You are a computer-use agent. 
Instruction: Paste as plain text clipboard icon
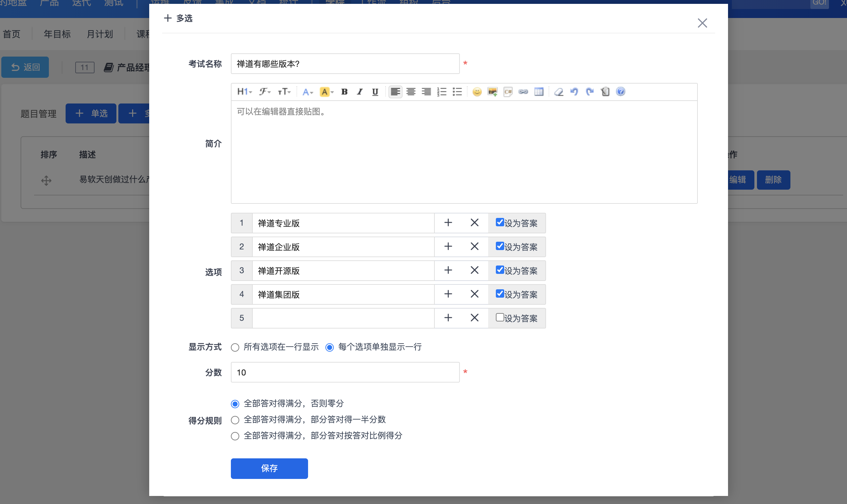[605, 92]
